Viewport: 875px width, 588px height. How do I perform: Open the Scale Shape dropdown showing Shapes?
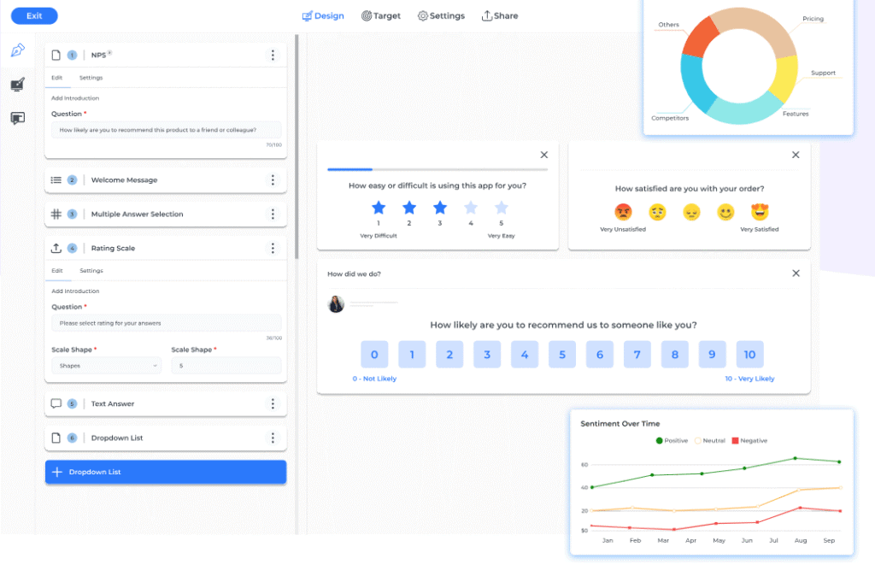[x=106, y=366]
